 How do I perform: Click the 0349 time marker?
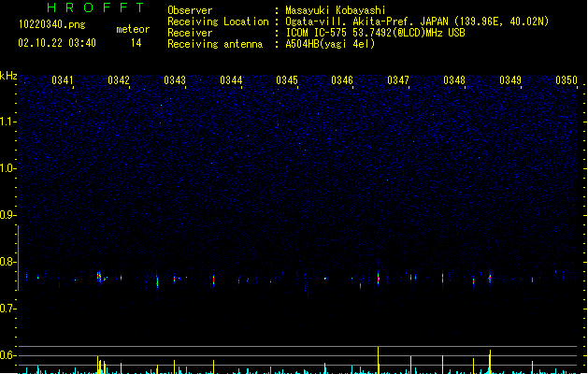point(510,80)
